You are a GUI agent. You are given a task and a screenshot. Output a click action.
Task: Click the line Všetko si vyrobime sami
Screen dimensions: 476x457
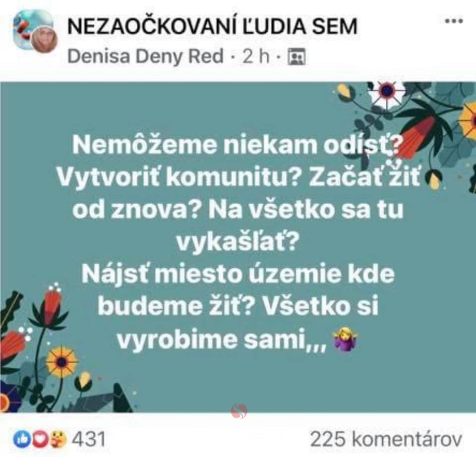(238, 323)
